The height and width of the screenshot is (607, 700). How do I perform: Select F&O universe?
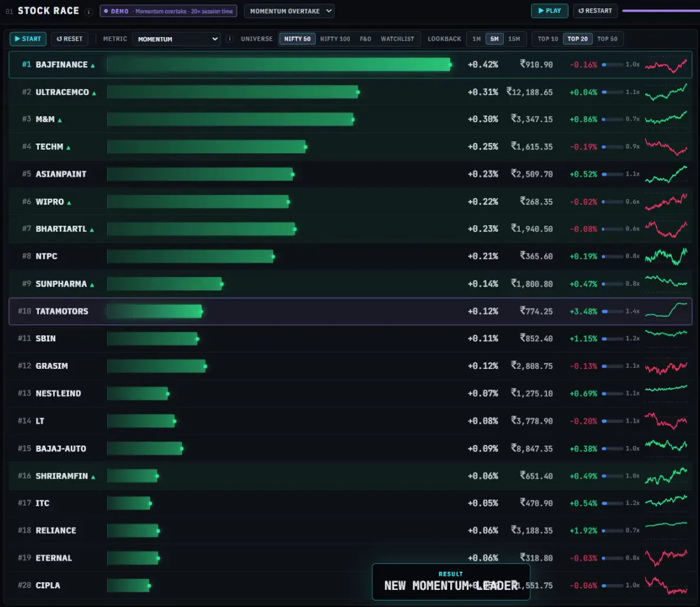tap(365, 39)
